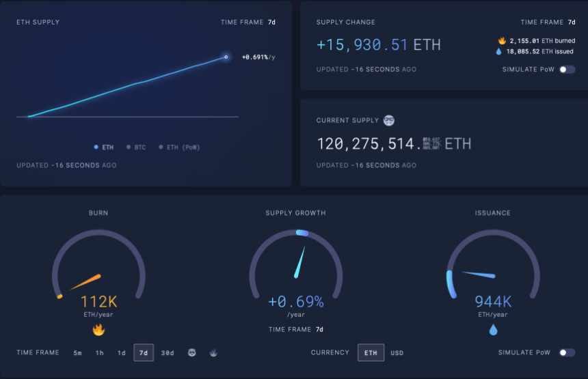The height and width of the screenshot is (379, 588).
Task: Switch the bottom time frame to 5m
Action: pyautogui.click(x=78, y=353)
